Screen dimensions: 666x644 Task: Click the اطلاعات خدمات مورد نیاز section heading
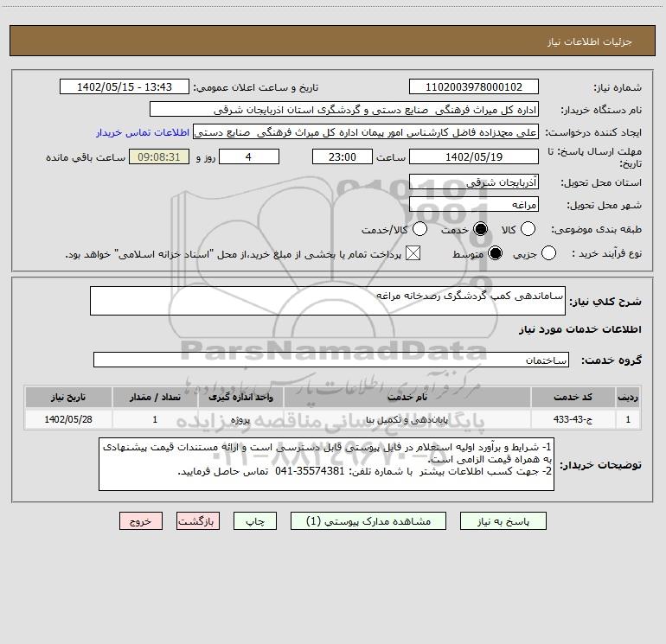coord(580,329)
